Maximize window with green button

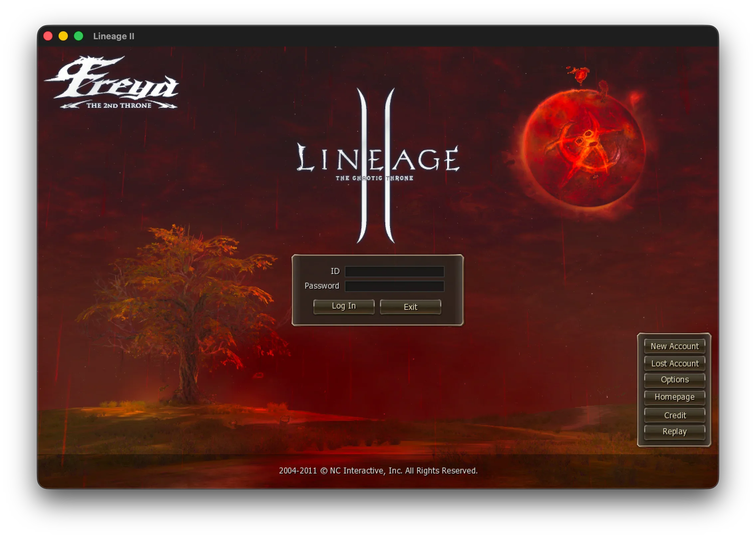click(x=79, y=36)
